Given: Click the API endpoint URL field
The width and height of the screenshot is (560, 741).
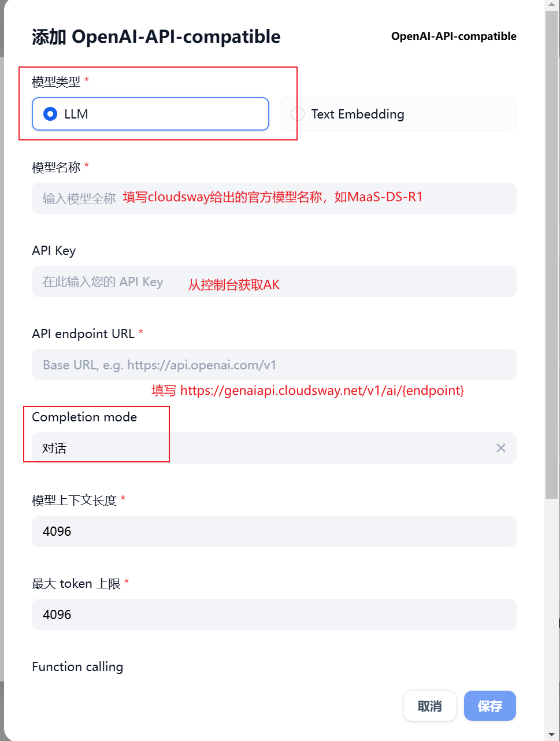Looking at the screenshot, I should click(x=274, y=365).
